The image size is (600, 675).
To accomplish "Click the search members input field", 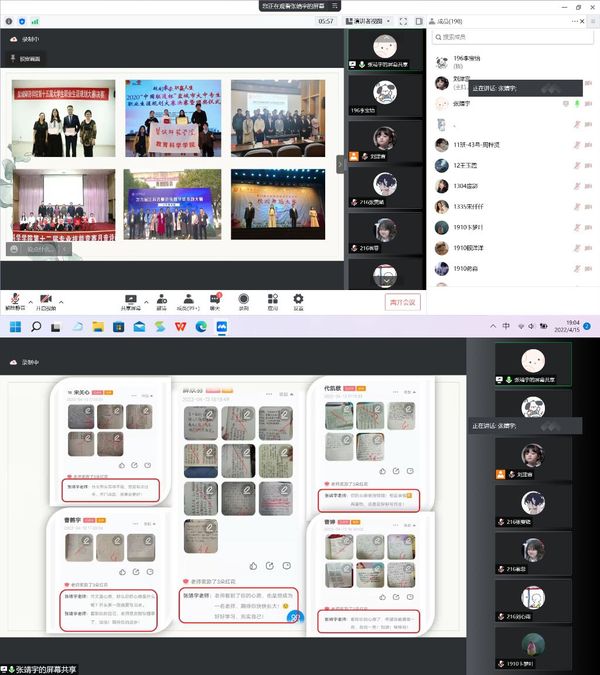I will click(510, 36).
